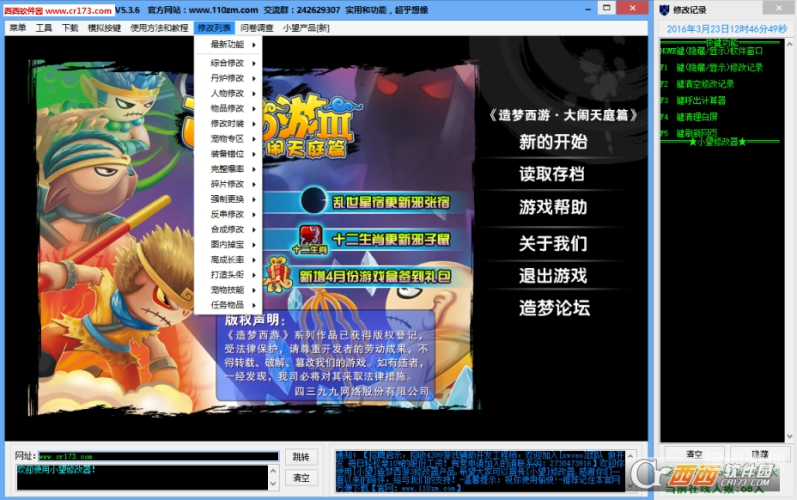Click the 乱世星宿更新邪张宿 banner
The height and width of the screenshot is (500, 797).
[391, 202]
